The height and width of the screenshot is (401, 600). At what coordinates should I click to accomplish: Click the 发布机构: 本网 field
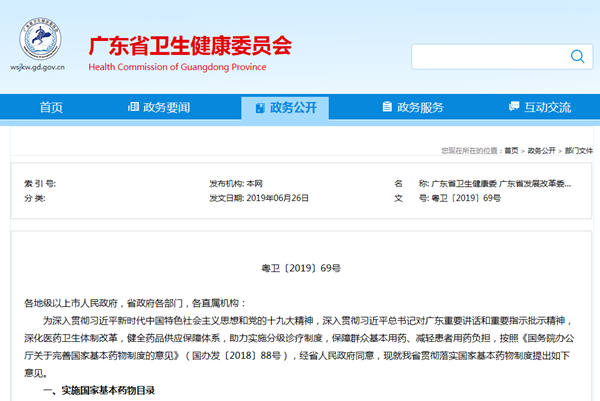pos(236,184)
